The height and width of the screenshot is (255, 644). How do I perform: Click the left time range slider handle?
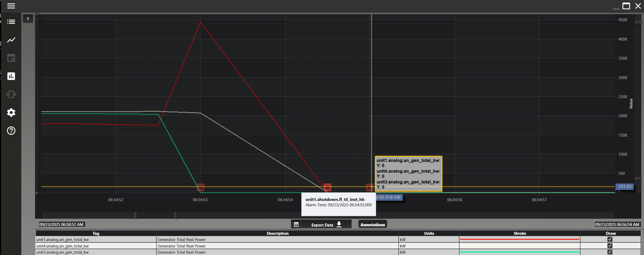pyautogui.click(x=135, y=215)
